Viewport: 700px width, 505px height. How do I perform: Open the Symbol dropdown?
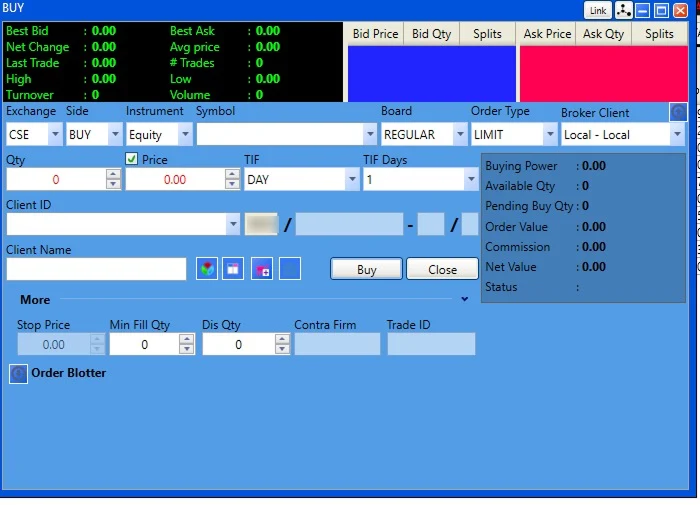(370, 134)
